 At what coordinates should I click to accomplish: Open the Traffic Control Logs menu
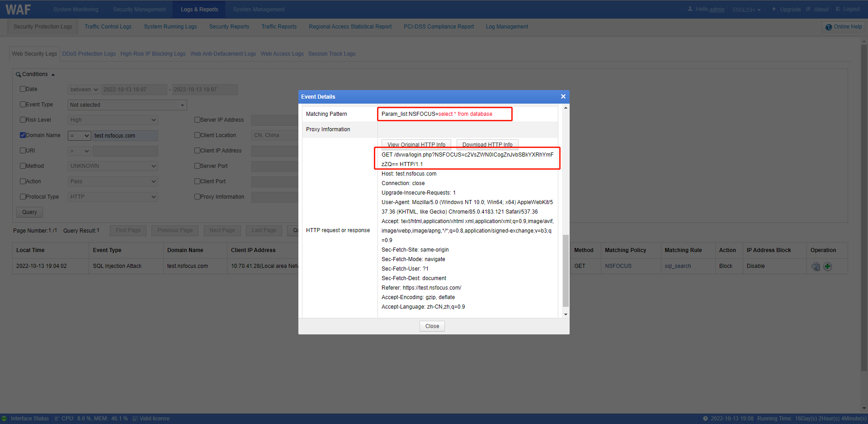(x=108, y=27)
